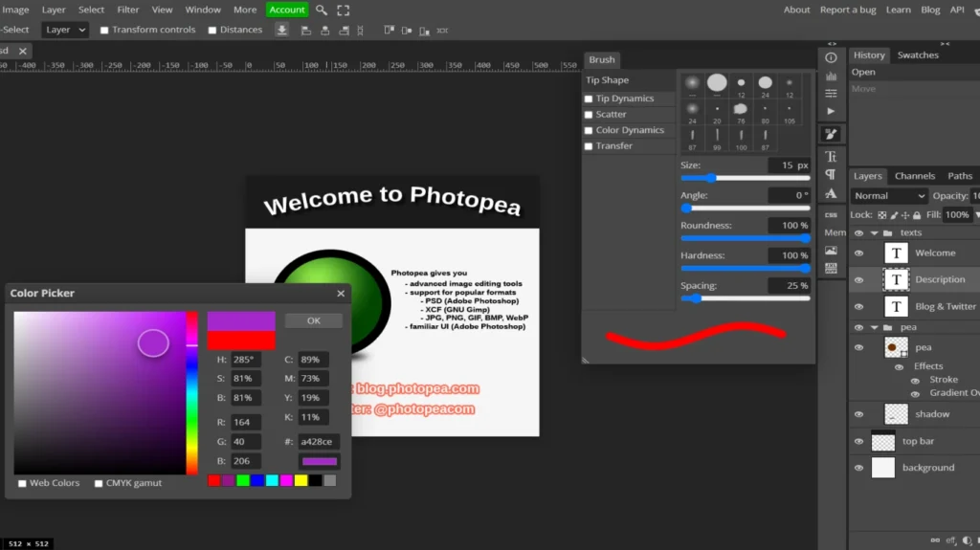Toggle fullscreen mode icon
Image resolution: width=980 pixels, height=550 pixels.
coord(344,10)
